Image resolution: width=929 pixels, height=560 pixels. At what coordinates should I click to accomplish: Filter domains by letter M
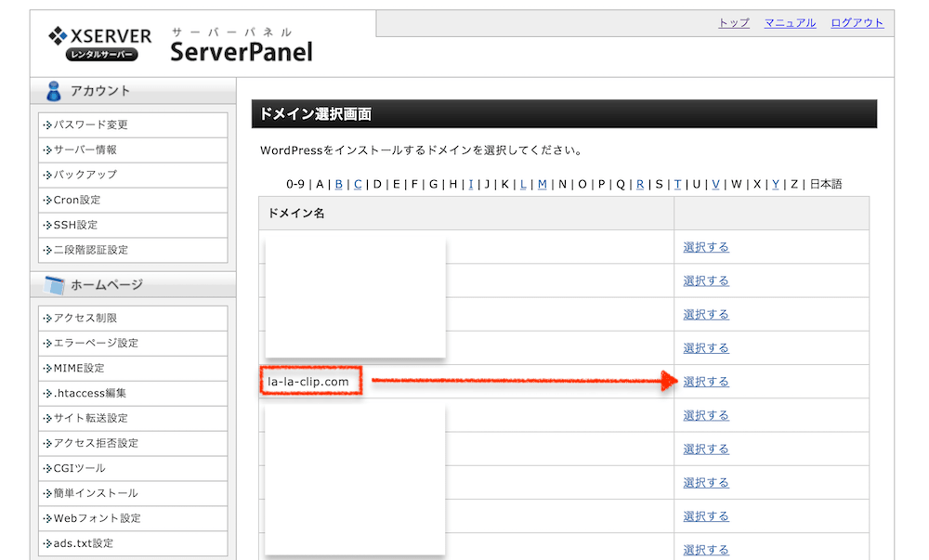click(x=543, y=184)
